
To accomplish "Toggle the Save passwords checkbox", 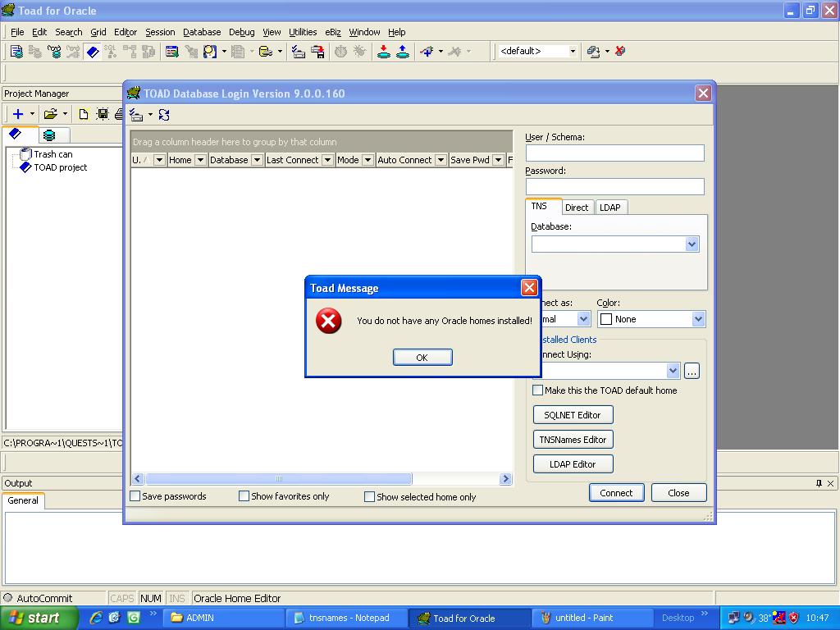I will coord(135,496).
